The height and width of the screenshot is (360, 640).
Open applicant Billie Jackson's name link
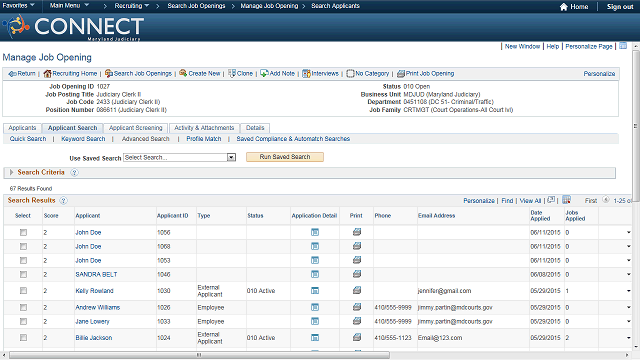[93, 338]
